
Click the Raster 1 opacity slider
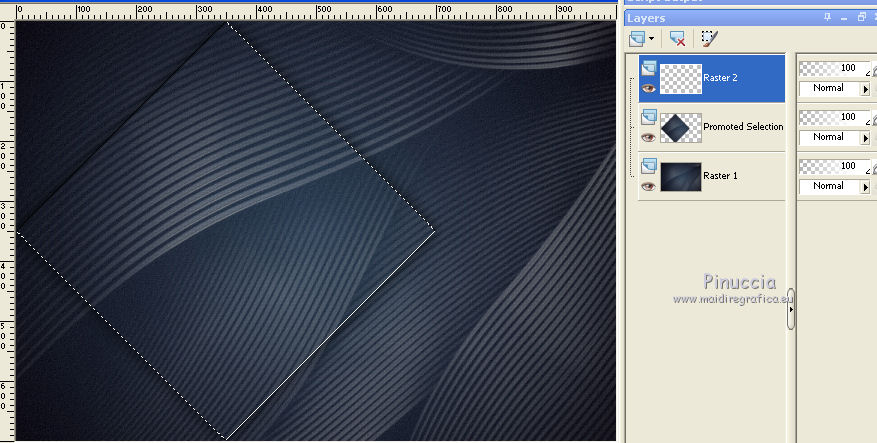click(832, 166)
